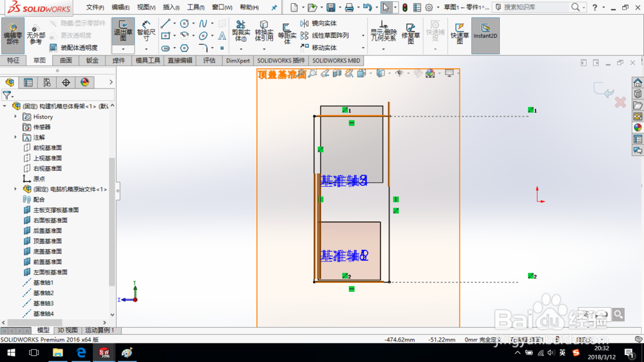Click the Rebuild traffic light icon
This screenshot has width=644, height=362.
[404, 7]
